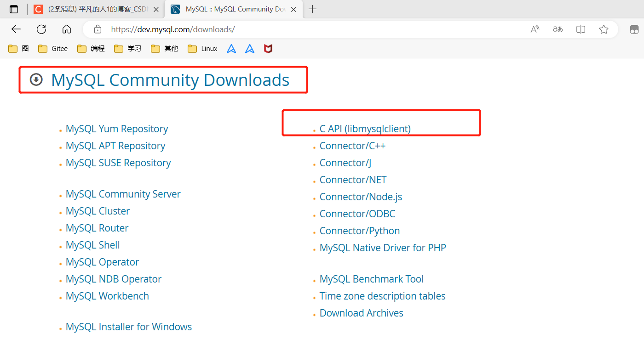Open Connector/ODBC link
Viewport: 644px width, 345px height.
[357, 214]
